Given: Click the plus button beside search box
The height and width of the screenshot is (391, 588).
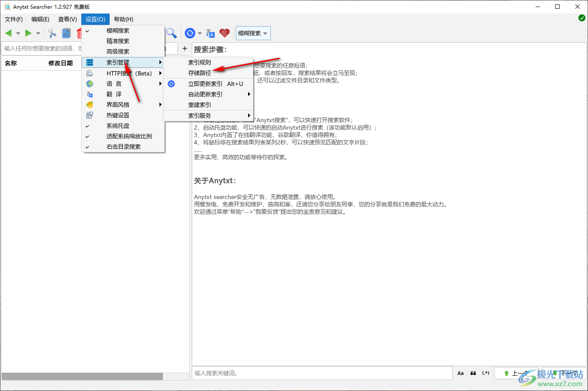Looking at the screenshot, I should tap(185, 48).
